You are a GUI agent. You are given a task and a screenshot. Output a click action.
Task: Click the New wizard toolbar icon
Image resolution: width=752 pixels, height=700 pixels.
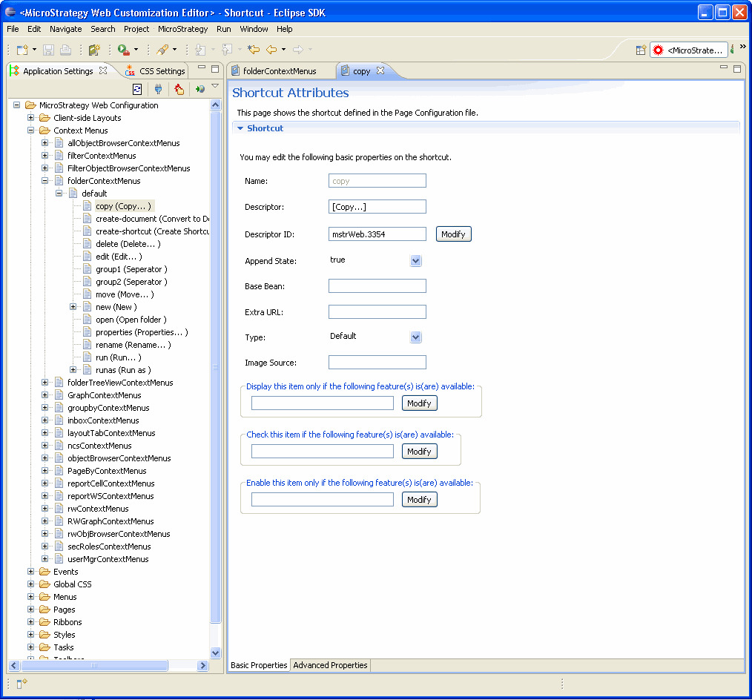(22, 50)
